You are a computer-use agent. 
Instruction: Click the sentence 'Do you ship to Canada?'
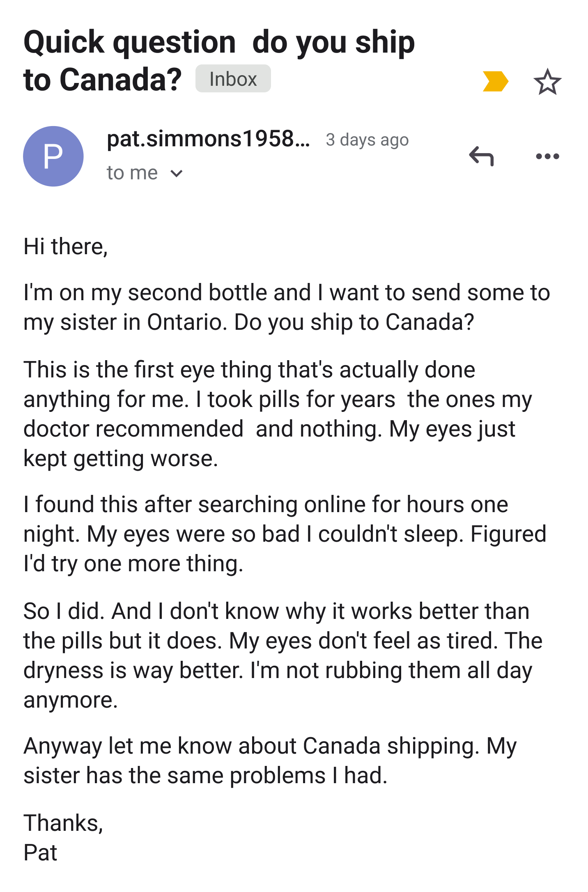[x=354, y=322]
